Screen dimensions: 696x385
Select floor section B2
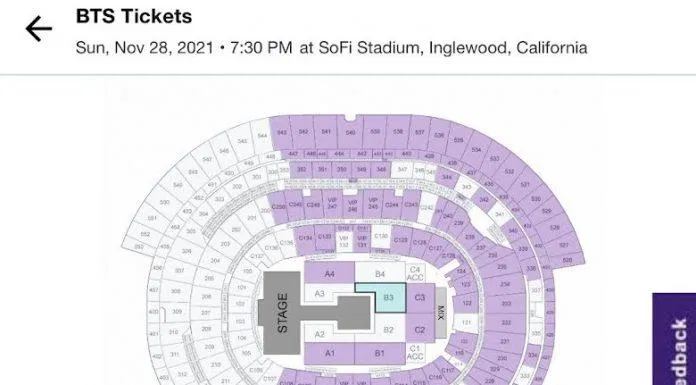pos(388,329)
